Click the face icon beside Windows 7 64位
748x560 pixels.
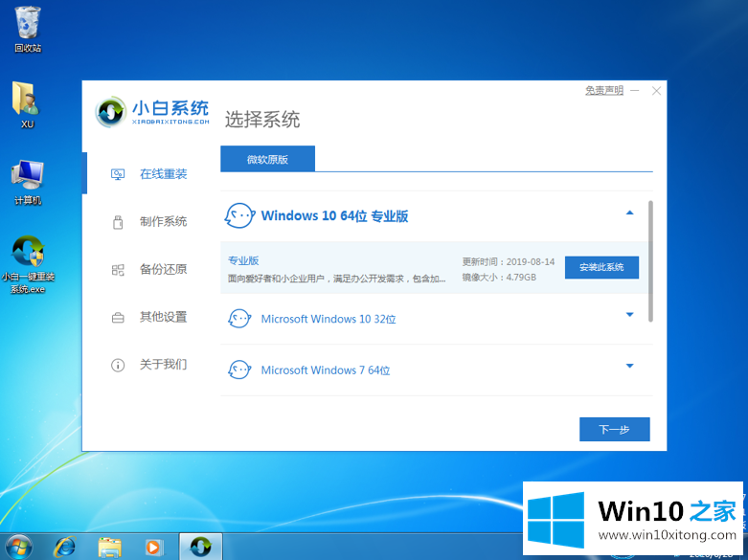pyautogui.click(x=240, y=370)
